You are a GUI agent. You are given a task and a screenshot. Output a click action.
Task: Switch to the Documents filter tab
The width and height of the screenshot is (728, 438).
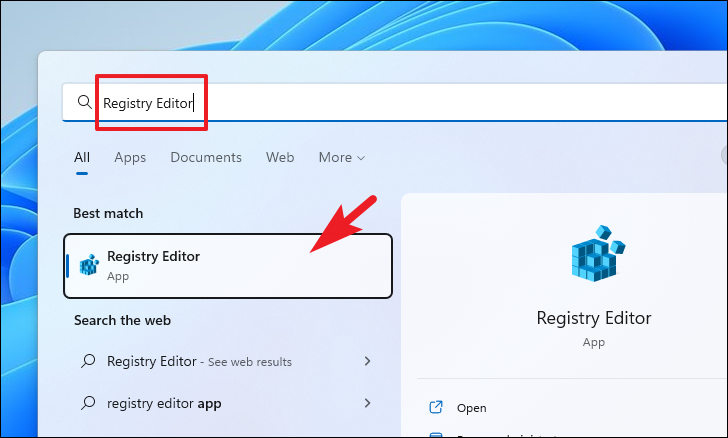(x=206, y=157)
